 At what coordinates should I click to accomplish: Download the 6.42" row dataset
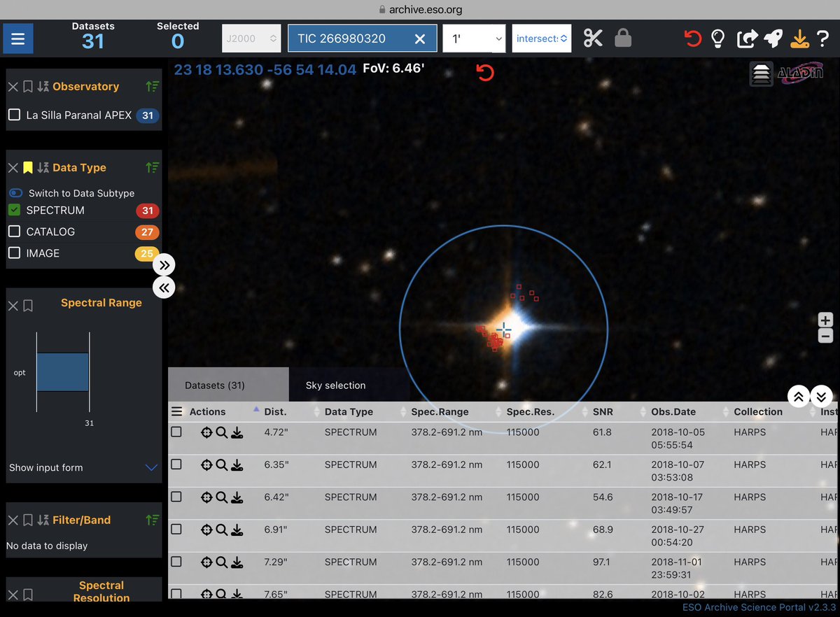coord(237,497)
